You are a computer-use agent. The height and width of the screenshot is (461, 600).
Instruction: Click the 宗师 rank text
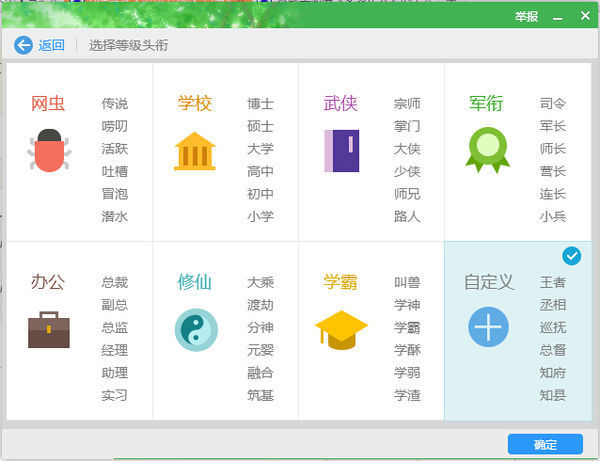click(x=407, y=103)
